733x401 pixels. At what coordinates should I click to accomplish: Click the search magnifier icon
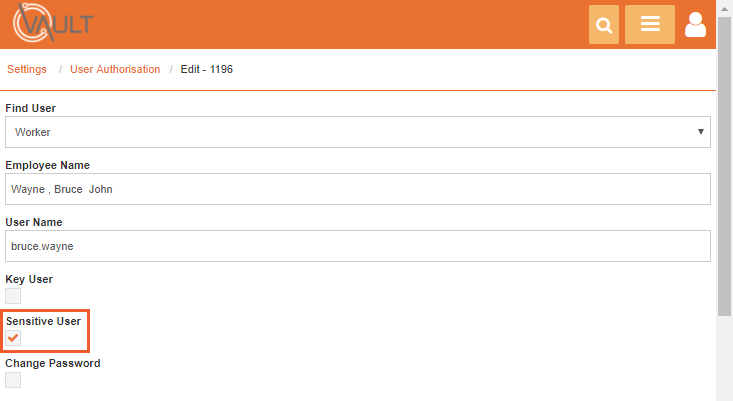click(x=604, y=25)
